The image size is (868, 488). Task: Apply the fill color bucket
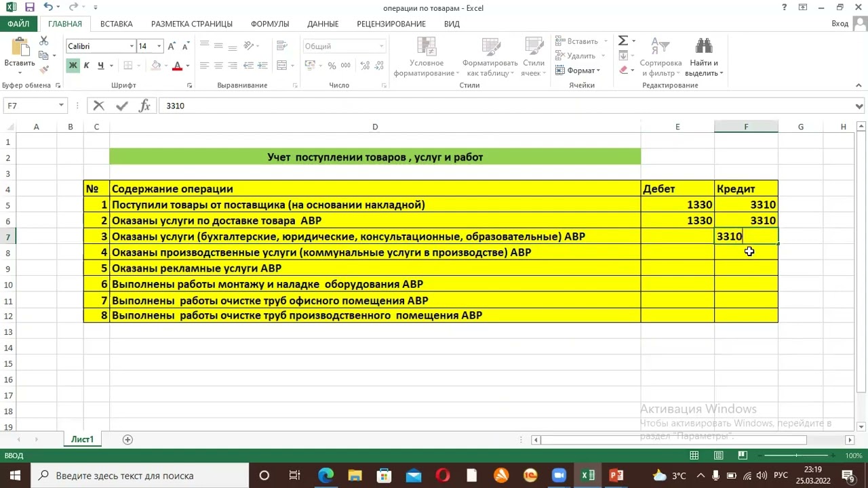coord(156,66)
